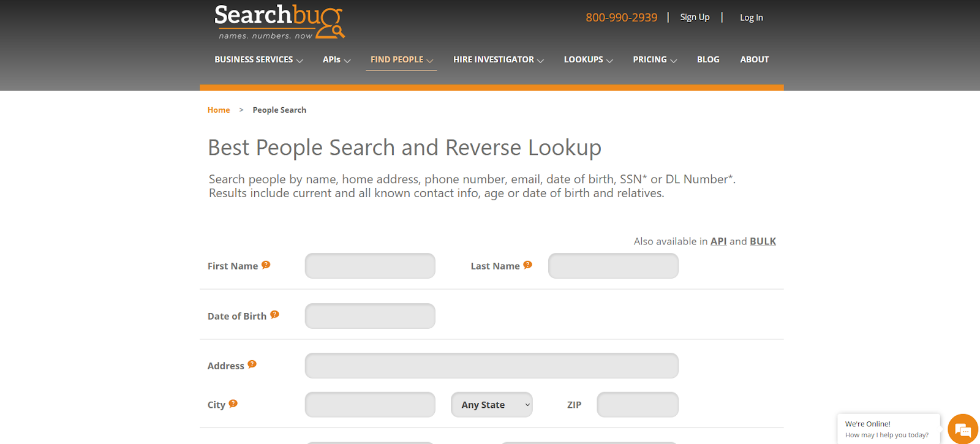Expand the Lookups menu
980x444 pixels.
589,59
